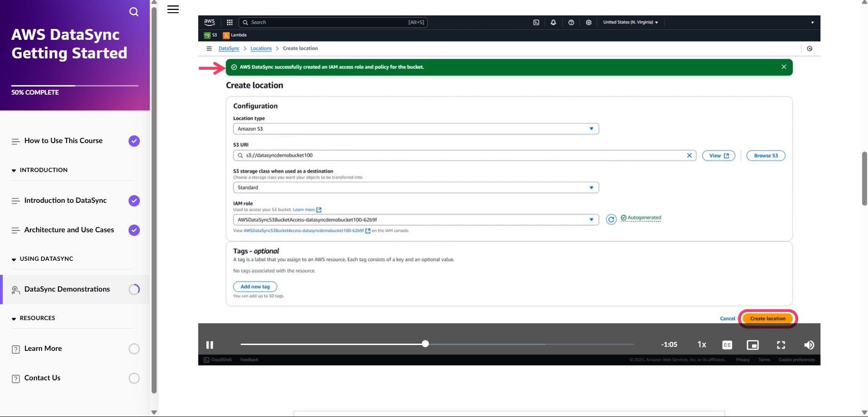This screenshot has height=417, width=868.
Task: Click video progress slider handle
Action: (x=425, y=344)
